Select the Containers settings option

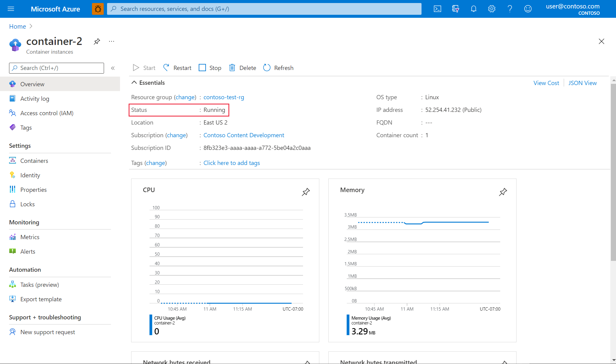(x=34, y=160)
